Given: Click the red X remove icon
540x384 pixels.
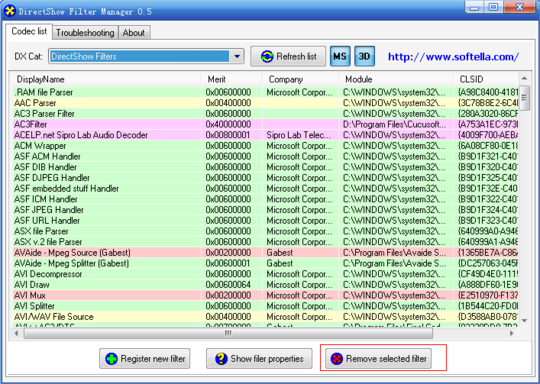Looking at the screenshot, I should coord(336,359).
